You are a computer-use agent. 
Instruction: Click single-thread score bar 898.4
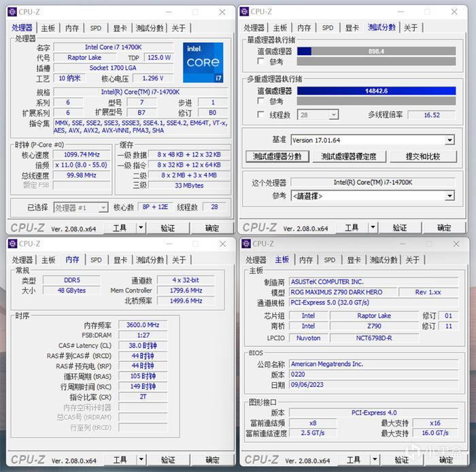(x=377, y=51)
